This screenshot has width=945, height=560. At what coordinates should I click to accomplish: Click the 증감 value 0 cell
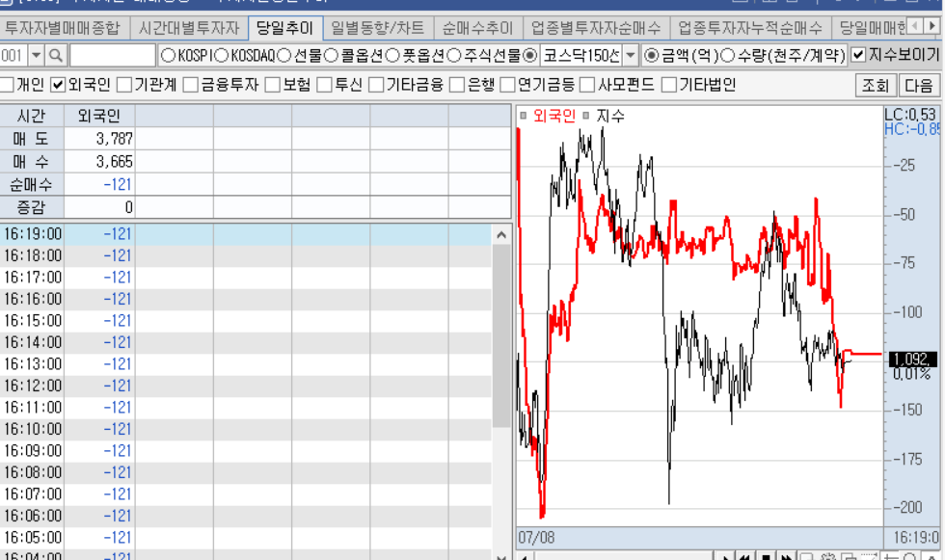[99, 208]
